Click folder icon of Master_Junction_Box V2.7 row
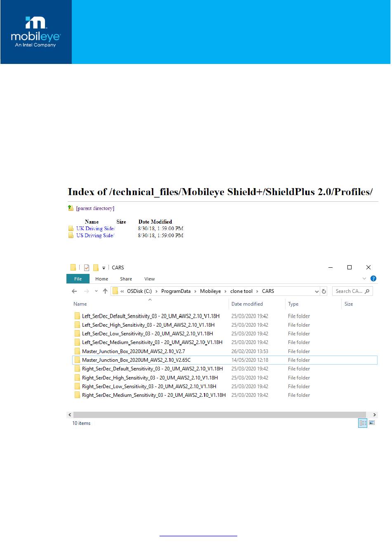This screenshot has width=392, height=554. (77, 351)
